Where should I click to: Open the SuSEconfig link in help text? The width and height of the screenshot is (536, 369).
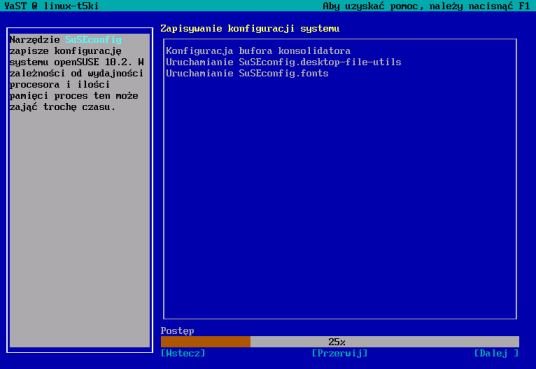(x=94, y=40)
